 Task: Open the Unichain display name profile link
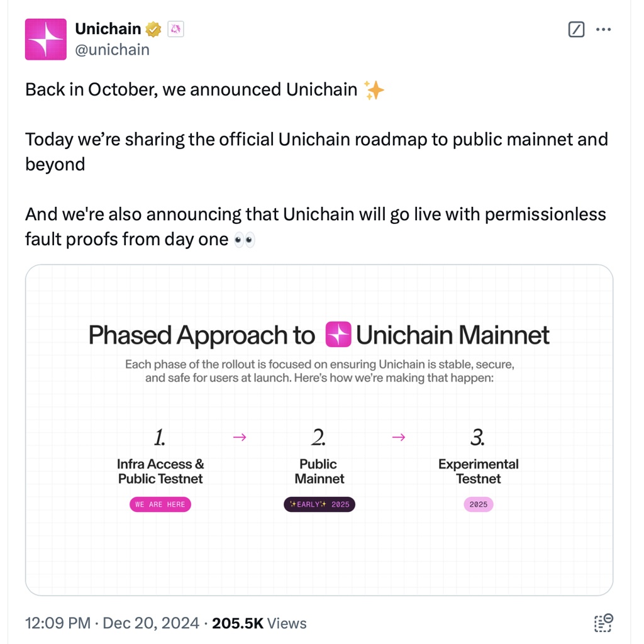pos(108,29)
